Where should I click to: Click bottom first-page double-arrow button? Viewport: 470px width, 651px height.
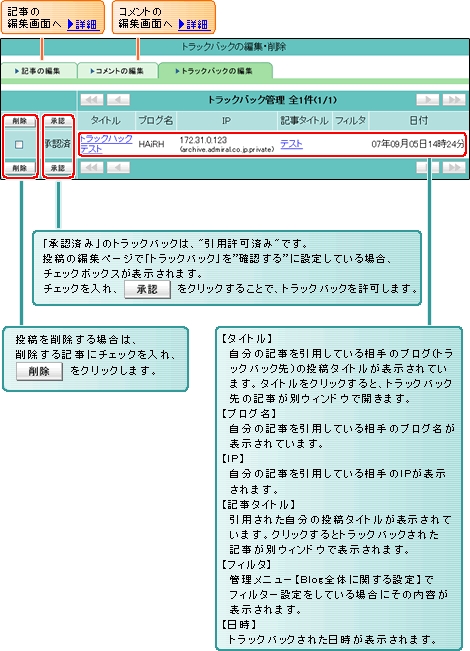92,167
